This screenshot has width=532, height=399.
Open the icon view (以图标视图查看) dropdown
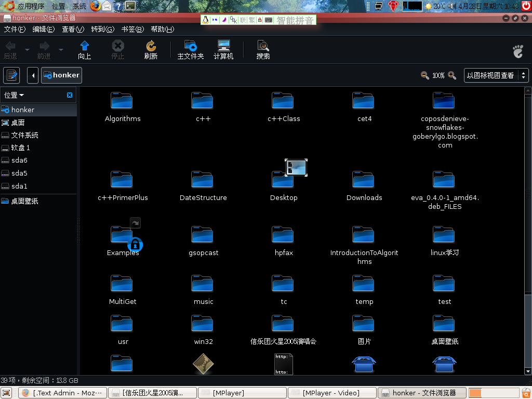[496, 75]
